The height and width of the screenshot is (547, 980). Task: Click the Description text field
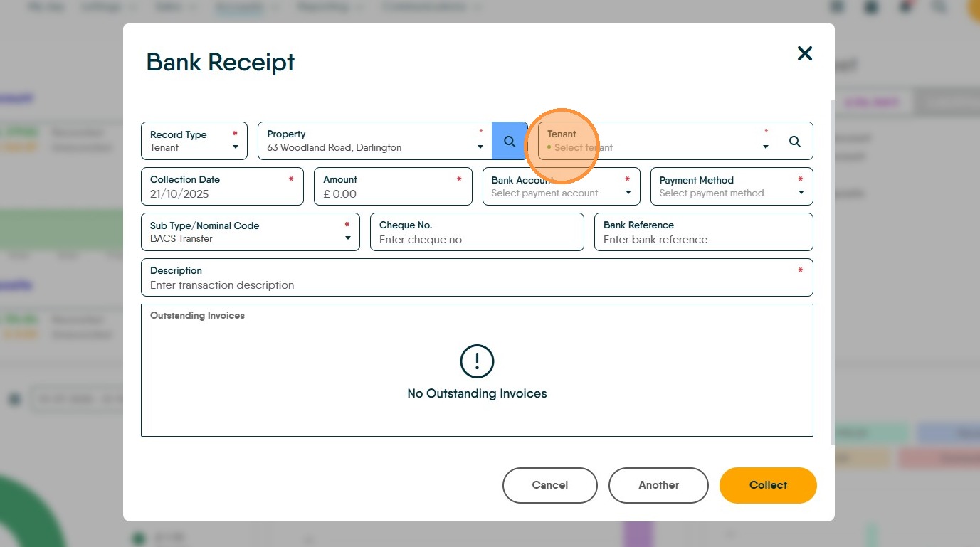coord(477,277)
